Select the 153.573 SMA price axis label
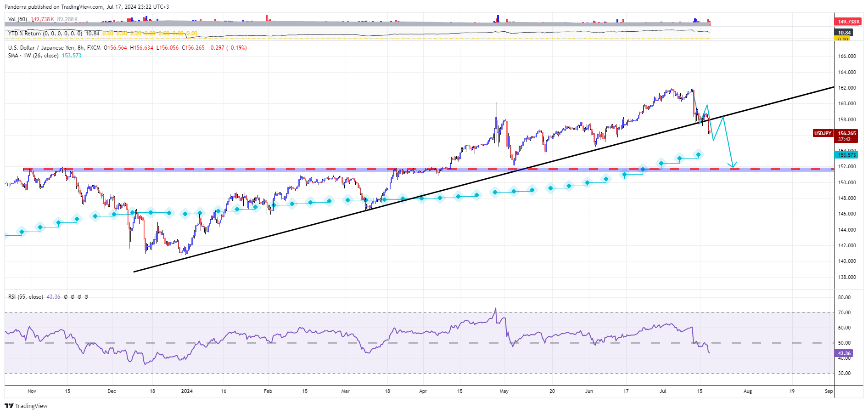Image resolution: width=868 pixels, height=414 pixels. [846, 155]
